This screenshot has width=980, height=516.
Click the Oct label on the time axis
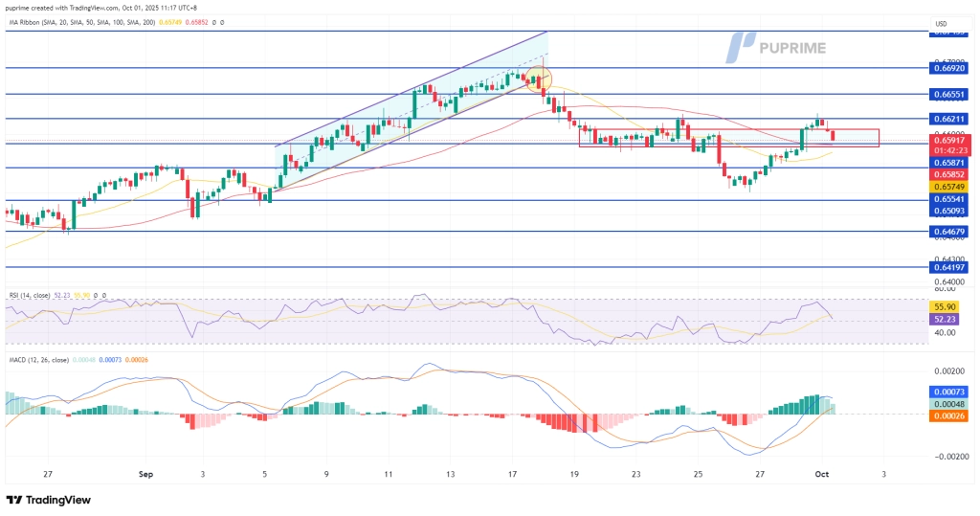[x=821, y=474]
